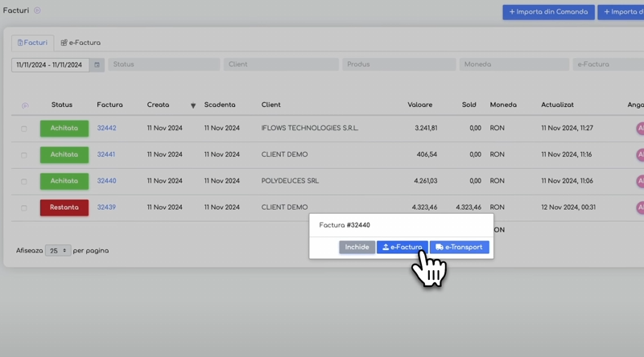Click the play icon in the table header
This screenshot has width=644, height=357.
pos(25,105)
